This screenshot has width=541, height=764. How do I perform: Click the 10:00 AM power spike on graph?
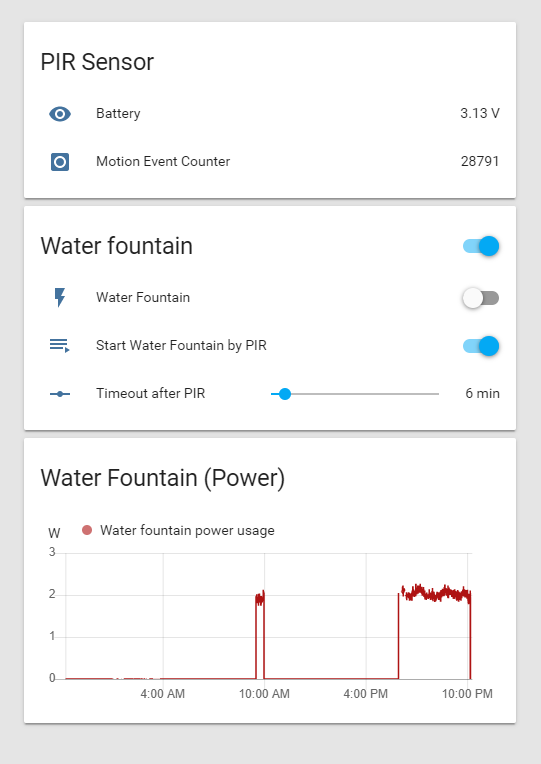coord(260,633)
